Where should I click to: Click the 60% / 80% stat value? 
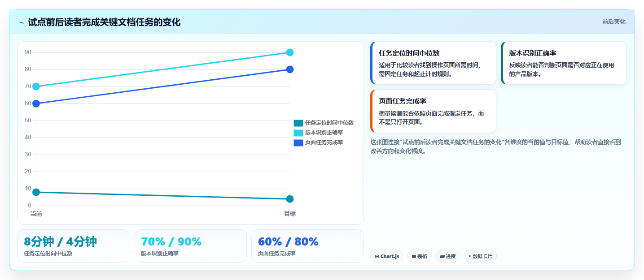(x=288, y=242)
